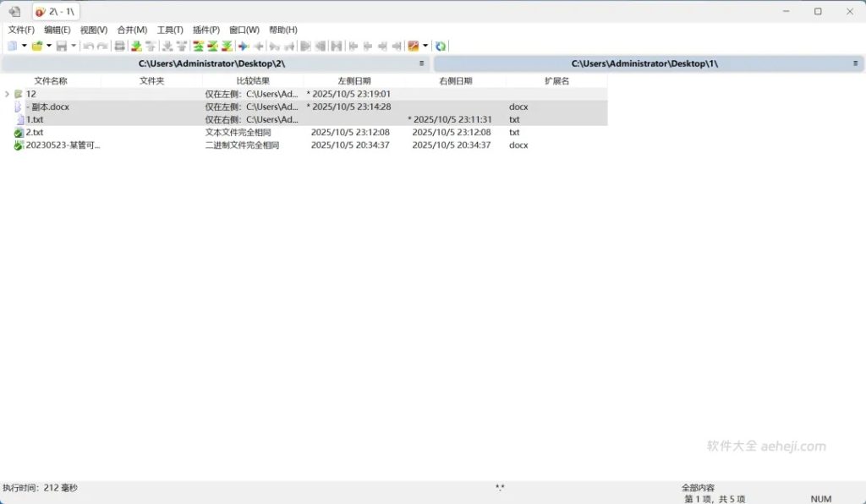Screen dimensions: 866x504
Task: Enable the same-files-only display filter
Action: (x=228, y=46)
